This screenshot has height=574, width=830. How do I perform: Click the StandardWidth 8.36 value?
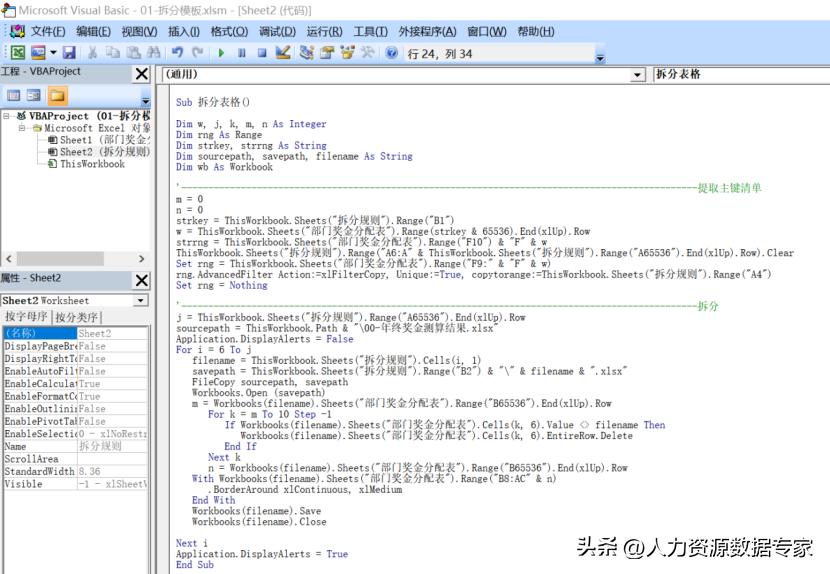pos(112,471)
